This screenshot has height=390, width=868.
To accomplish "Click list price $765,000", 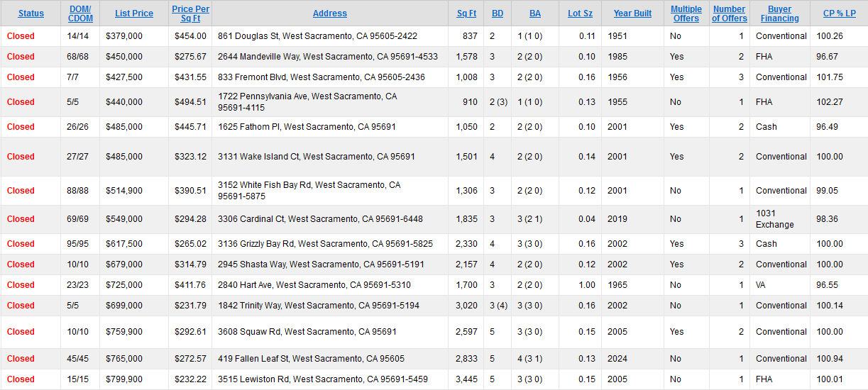I will 124,359.
